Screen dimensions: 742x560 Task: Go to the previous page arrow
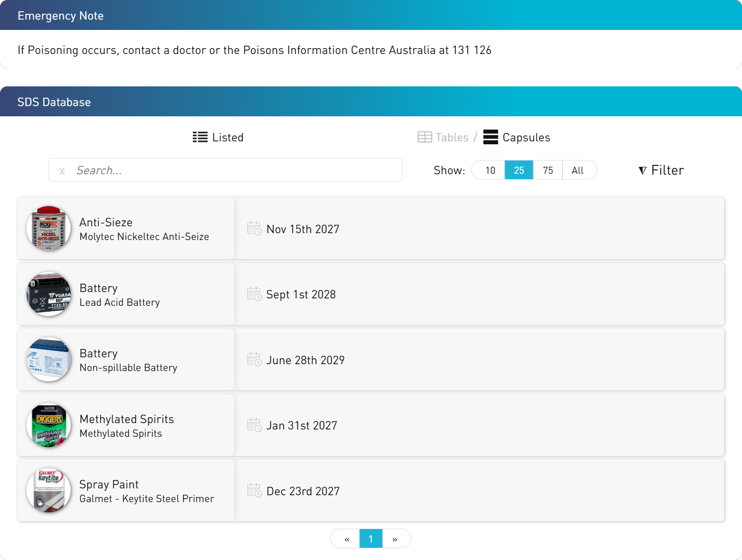tap(346, 539)
